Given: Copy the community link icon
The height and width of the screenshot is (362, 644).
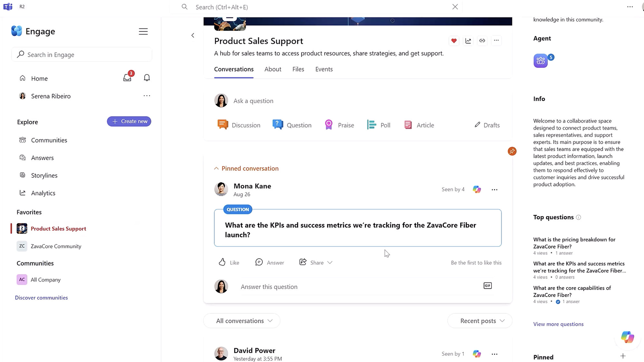Looking at the screenshot, I should coord(482,41).
